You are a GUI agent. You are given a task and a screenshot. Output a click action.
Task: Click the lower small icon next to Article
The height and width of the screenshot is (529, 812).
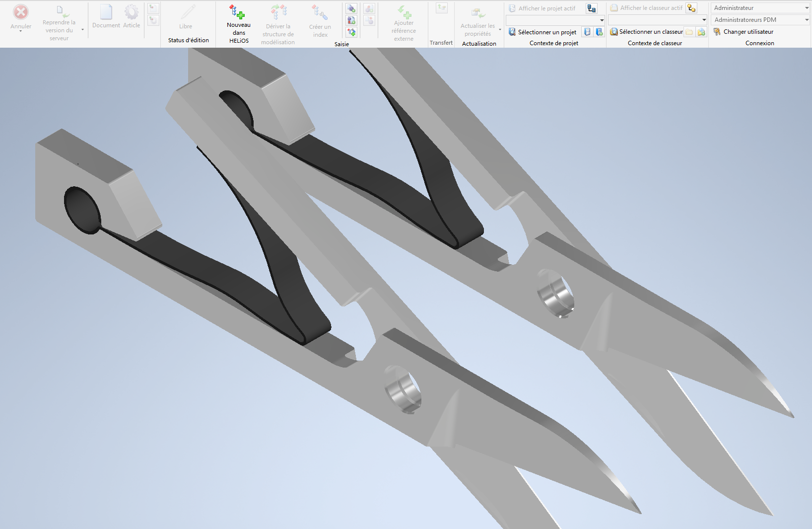[153, 20]
